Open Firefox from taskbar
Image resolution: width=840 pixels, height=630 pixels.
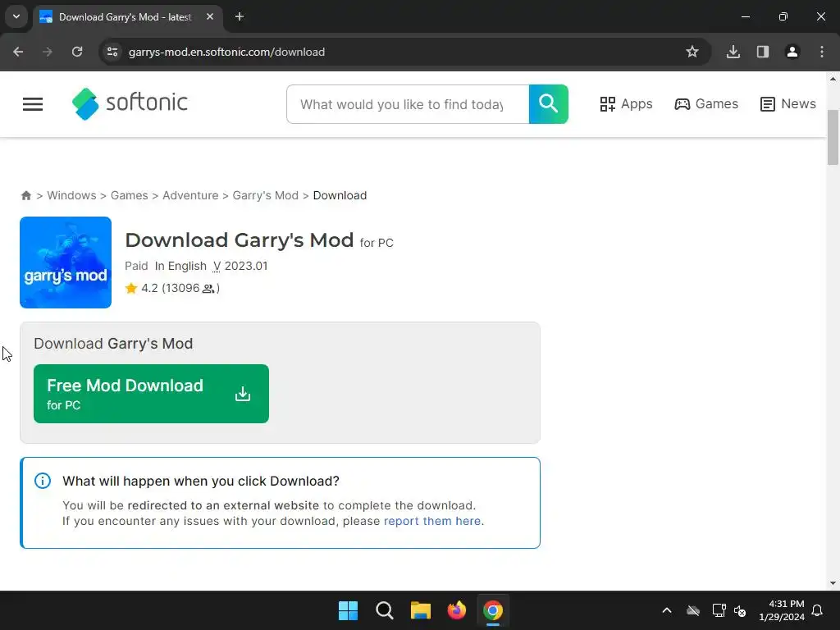(x=457, y=610)
